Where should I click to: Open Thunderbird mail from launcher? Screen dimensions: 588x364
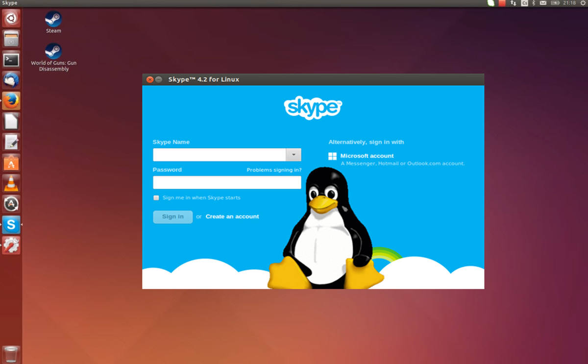click(x=11, y=80)
